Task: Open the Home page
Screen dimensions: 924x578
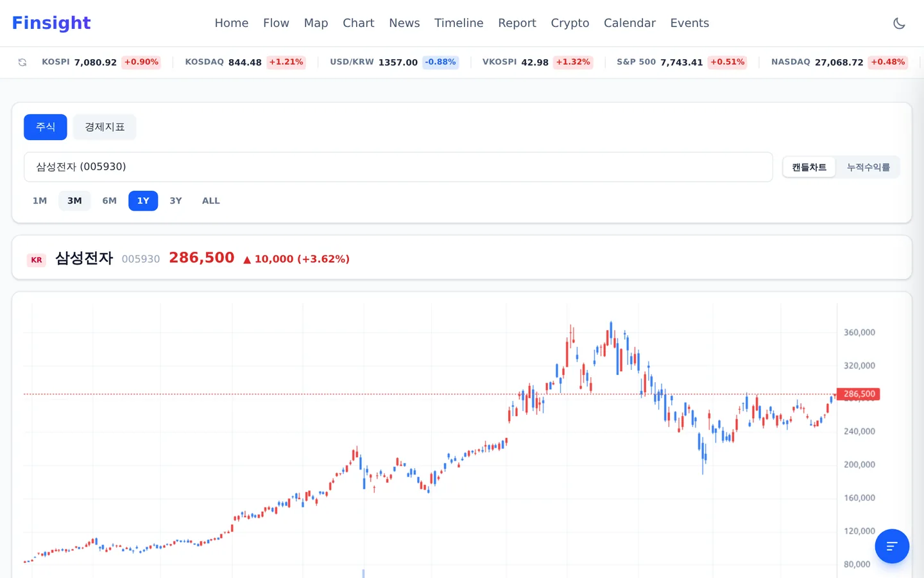Action: 232,23
